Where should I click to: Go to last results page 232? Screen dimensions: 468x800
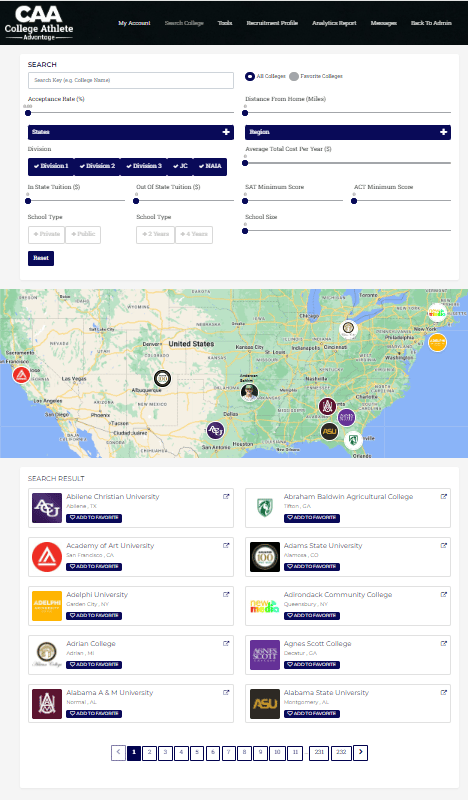tap(341, 753)
